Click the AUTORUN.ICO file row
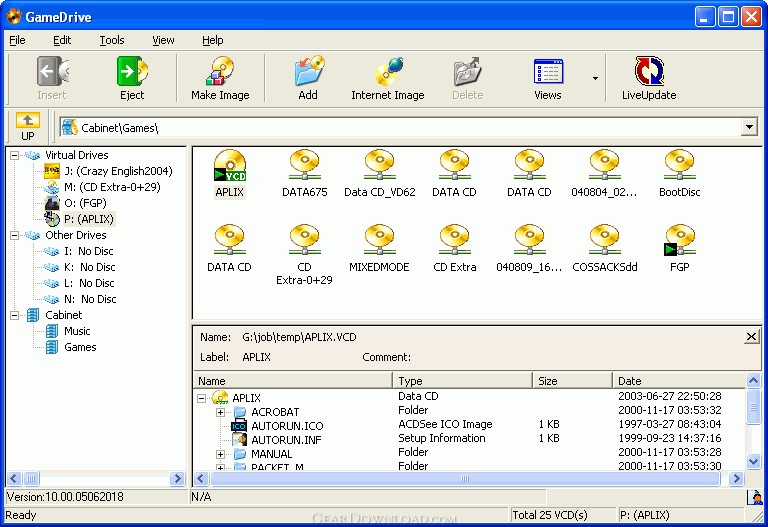 (x=470, y=425)
